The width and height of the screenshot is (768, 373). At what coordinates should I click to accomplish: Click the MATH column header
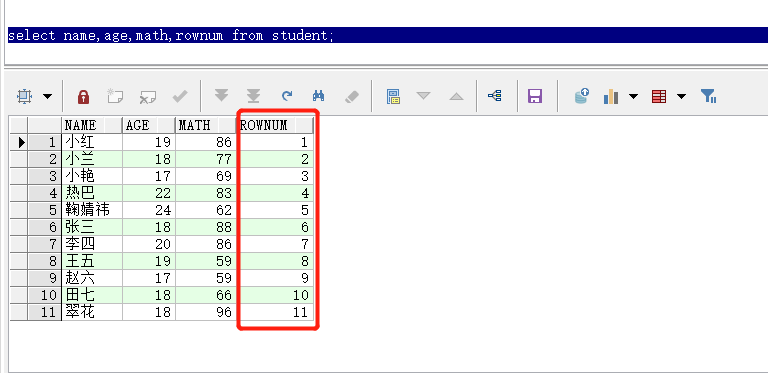point(205,125)
